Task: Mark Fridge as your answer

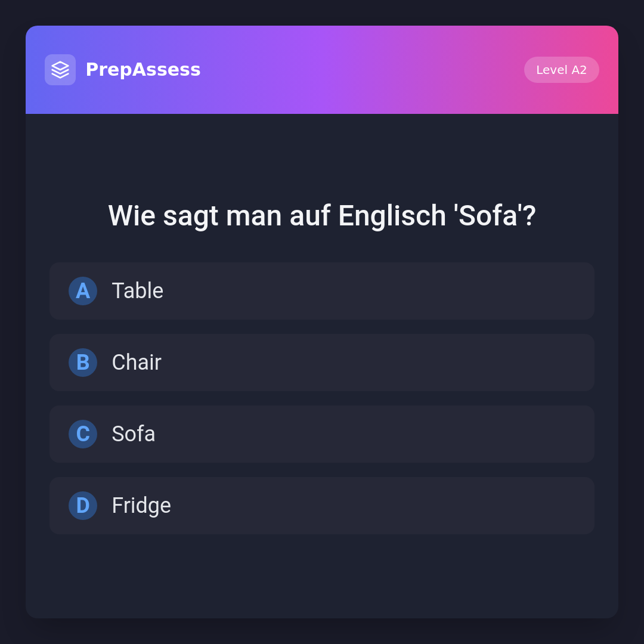Action: pos(141,506)
